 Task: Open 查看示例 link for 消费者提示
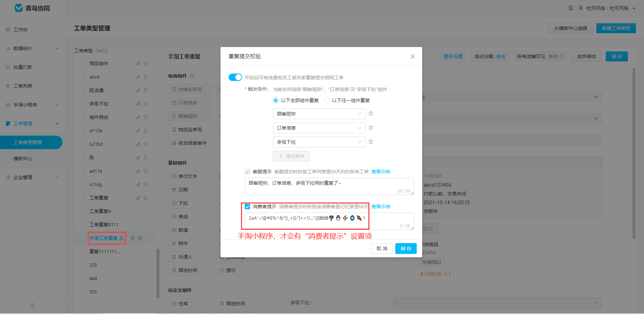[381, 207]
